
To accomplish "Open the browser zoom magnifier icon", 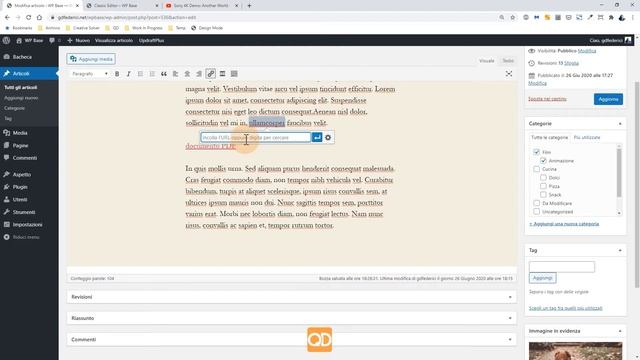I will pos(502,18).
